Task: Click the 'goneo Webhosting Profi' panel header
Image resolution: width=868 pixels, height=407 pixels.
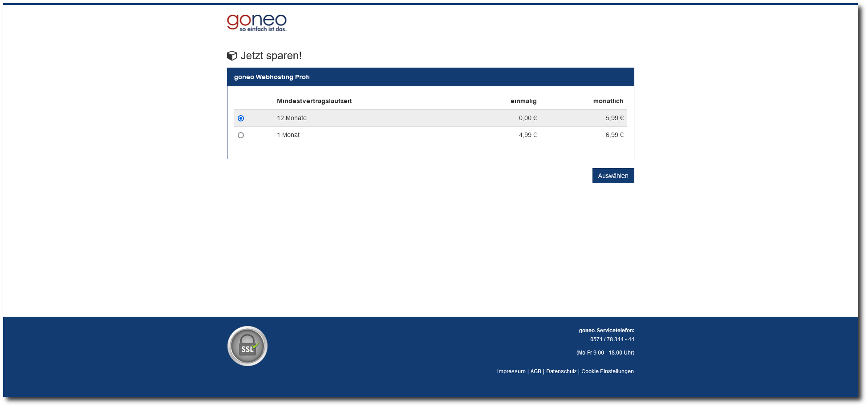Action: [x=430, y=77]
